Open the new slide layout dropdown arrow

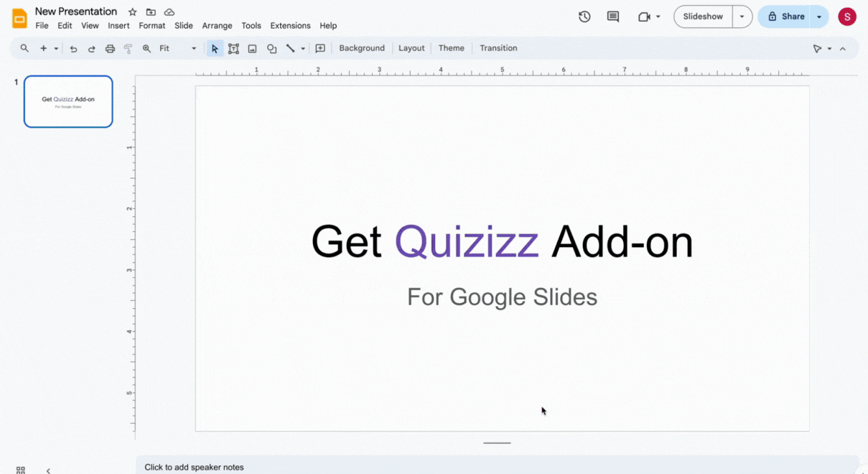point(56,49)
